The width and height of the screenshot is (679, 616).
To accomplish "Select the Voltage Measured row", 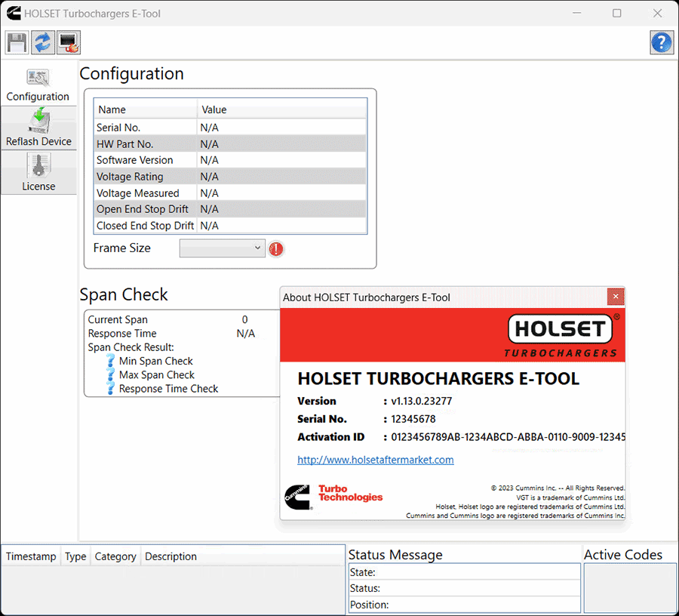I will (x=230, y=192).
